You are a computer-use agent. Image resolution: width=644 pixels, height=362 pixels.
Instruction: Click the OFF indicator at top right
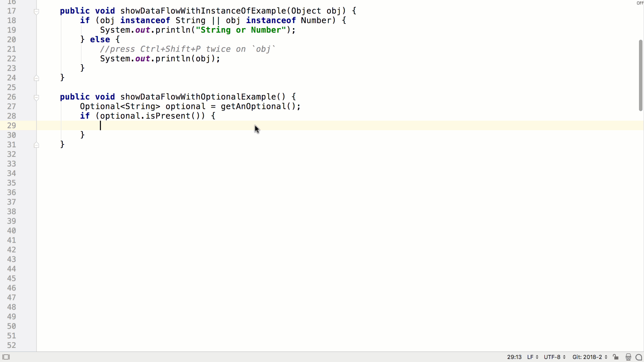click(640, 3)
